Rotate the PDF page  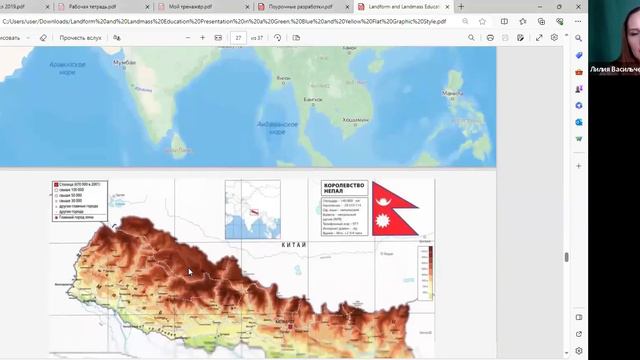[x=278, y=38]
